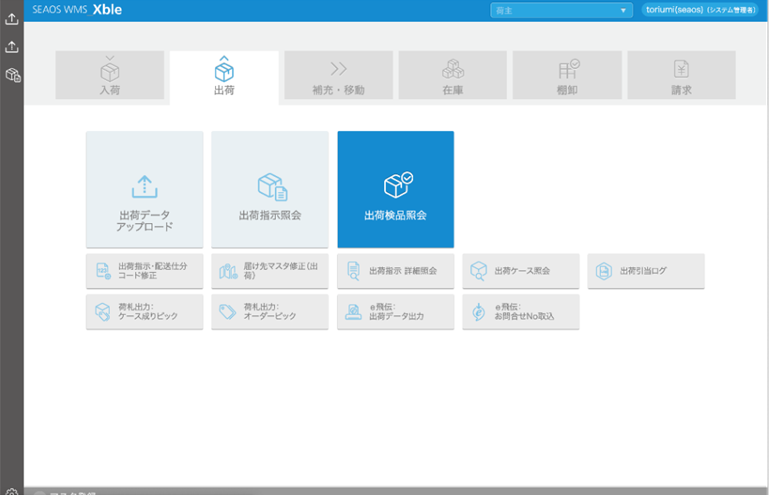Screen dimensions: 769x495
Task: Open the 入荷 (receiving) tab
Action: pos(109,76)
